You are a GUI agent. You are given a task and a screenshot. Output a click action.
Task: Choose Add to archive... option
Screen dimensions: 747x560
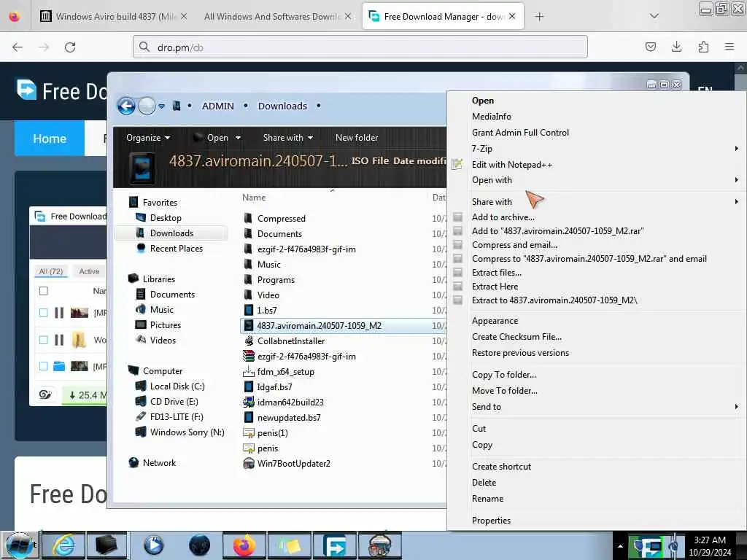pos(503,217)
